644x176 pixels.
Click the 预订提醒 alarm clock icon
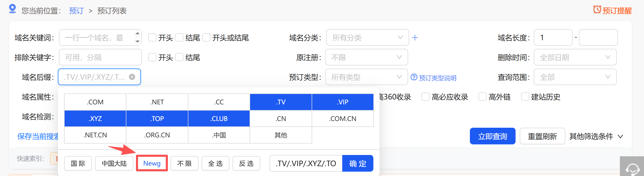597,10
